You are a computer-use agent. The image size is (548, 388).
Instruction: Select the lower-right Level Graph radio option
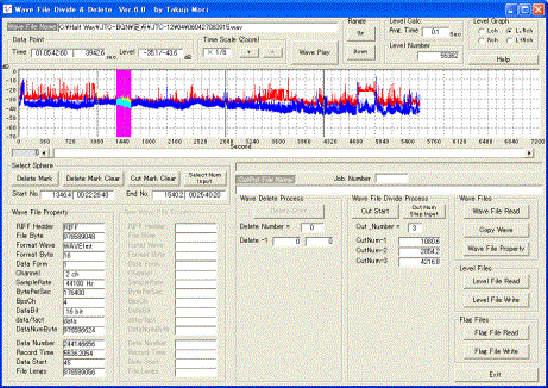(510, 41)
